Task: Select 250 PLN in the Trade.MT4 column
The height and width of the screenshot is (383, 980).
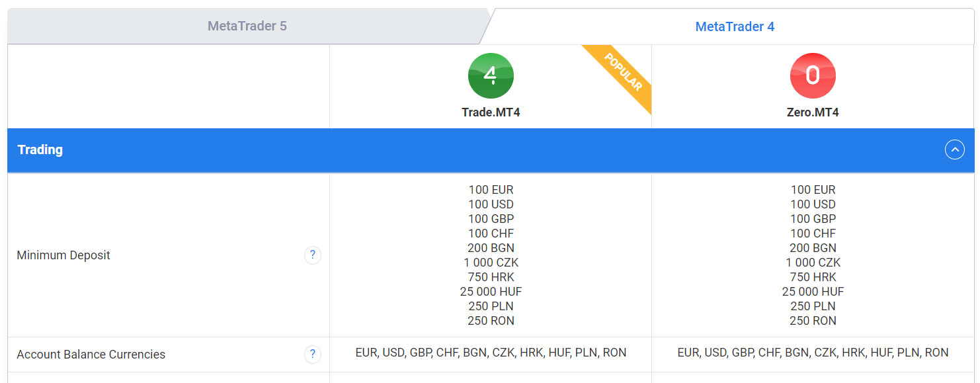Action: click(x=491, y=306)
